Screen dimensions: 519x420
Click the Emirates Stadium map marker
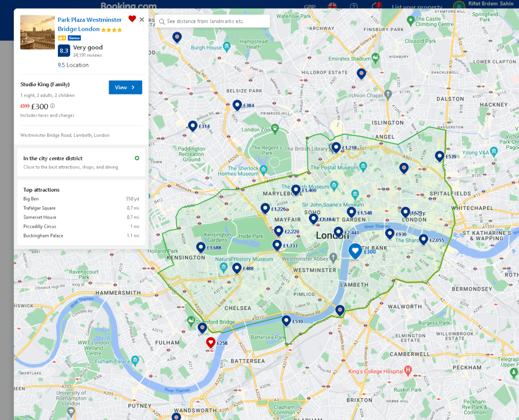point(375,58)
